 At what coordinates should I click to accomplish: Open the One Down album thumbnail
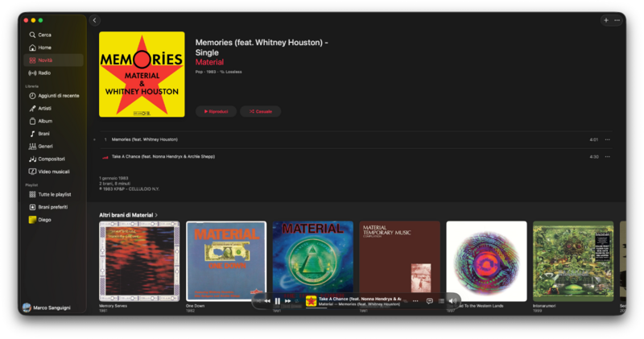click(x=226, y=262)
